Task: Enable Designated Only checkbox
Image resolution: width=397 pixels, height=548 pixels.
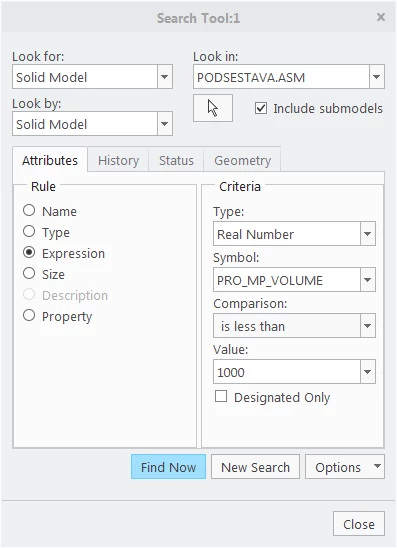Action: pyautogui.click(x=221, y=397)
